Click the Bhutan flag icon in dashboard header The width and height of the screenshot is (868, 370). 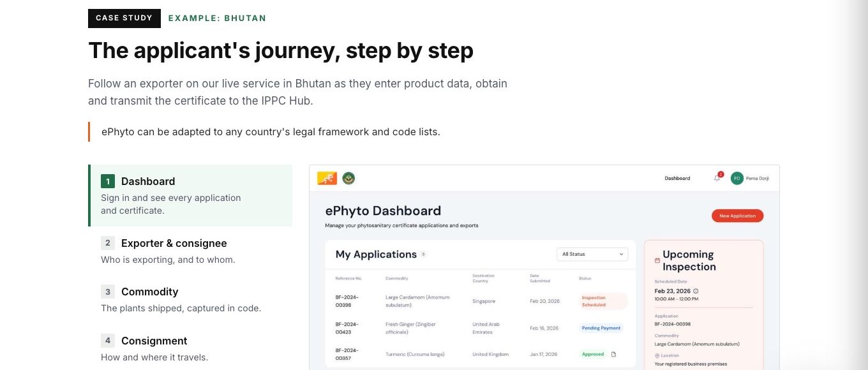click(x=327, y=178)
